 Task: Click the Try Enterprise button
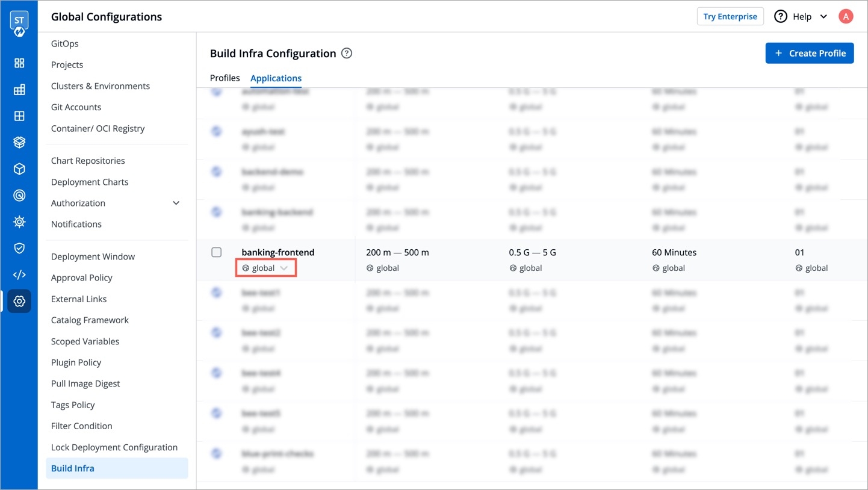tap(730, 17)
